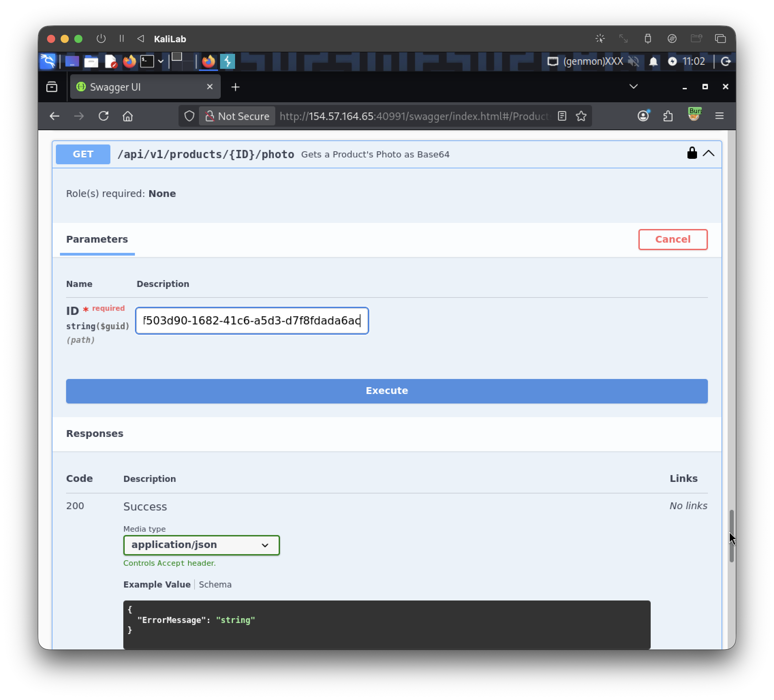Click into the ID guid input field
Image resolution: width=774 pixels, height=700 pixels.
tap(252, 321)
